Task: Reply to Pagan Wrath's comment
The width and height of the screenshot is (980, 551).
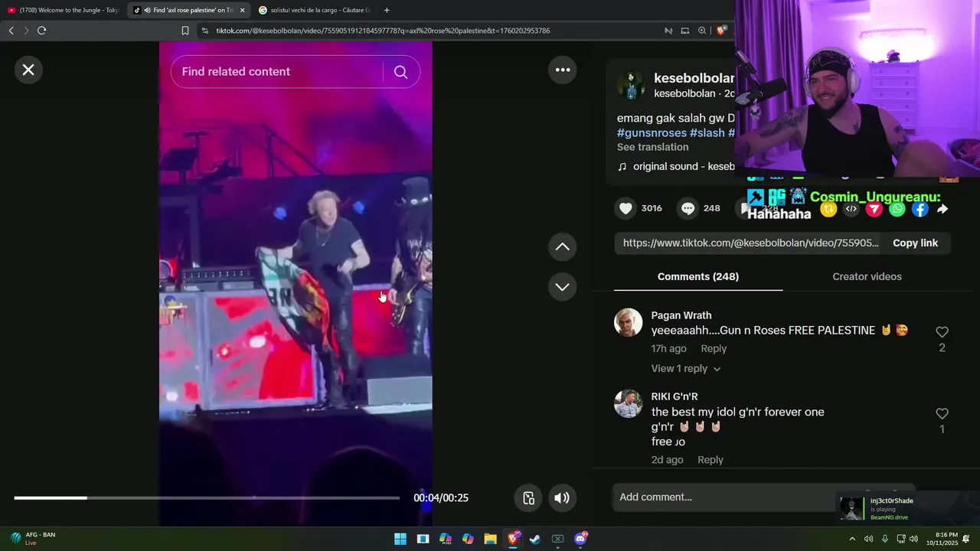Action: 714,349
